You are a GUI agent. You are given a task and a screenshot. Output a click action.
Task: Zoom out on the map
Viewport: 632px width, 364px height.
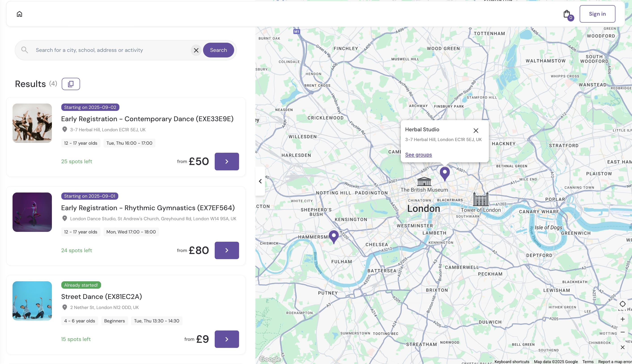[623, 332]
